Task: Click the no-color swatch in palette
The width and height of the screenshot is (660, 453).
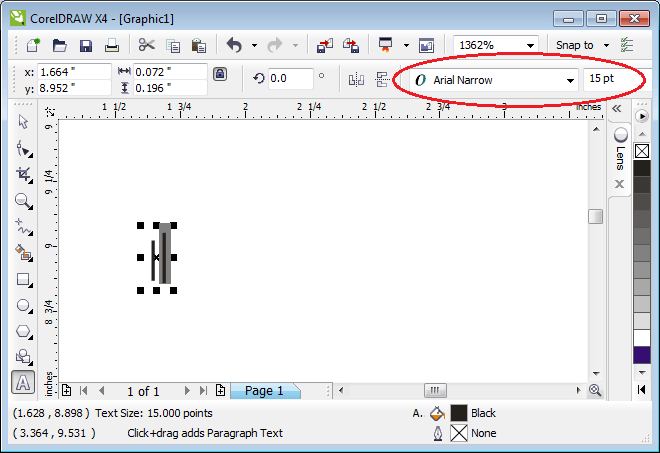Action: coord(642,152)
